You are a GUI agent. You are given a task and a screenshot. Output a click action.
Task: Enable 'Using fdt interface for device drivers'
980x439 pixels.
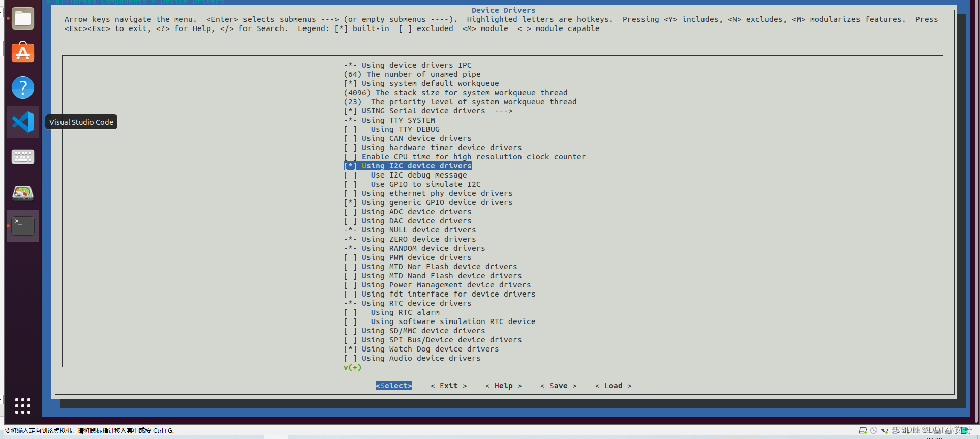click(440, 294)
